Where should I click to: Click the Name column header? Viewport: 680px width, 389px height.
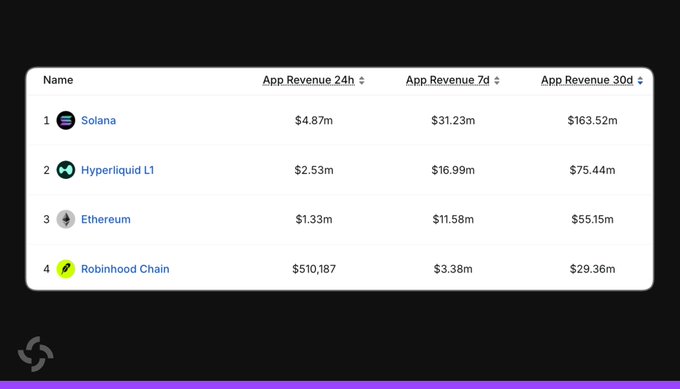tap(58, 80)
